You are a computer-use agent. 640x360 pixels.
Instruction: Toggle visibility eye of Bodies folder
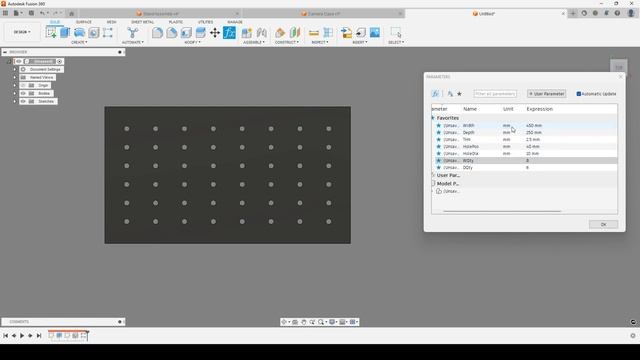[x=23, y=93]
